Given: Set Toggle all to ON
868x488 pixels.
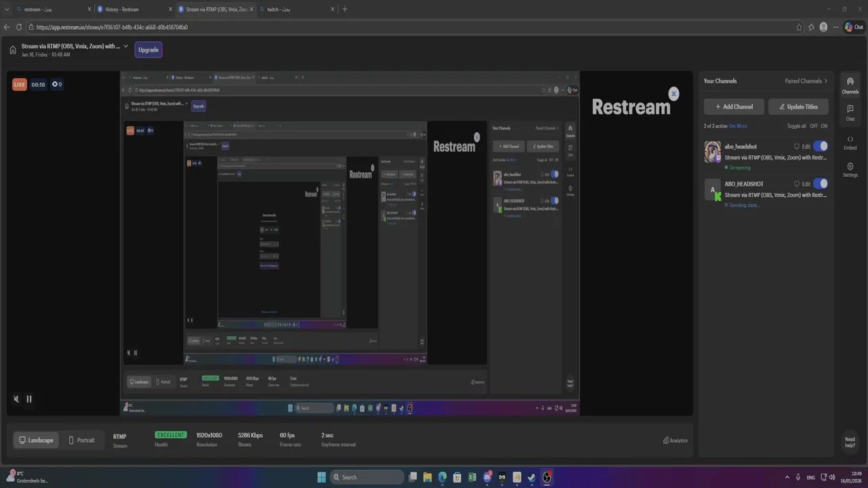Looking at the screenshot, I should click(824, 126).
